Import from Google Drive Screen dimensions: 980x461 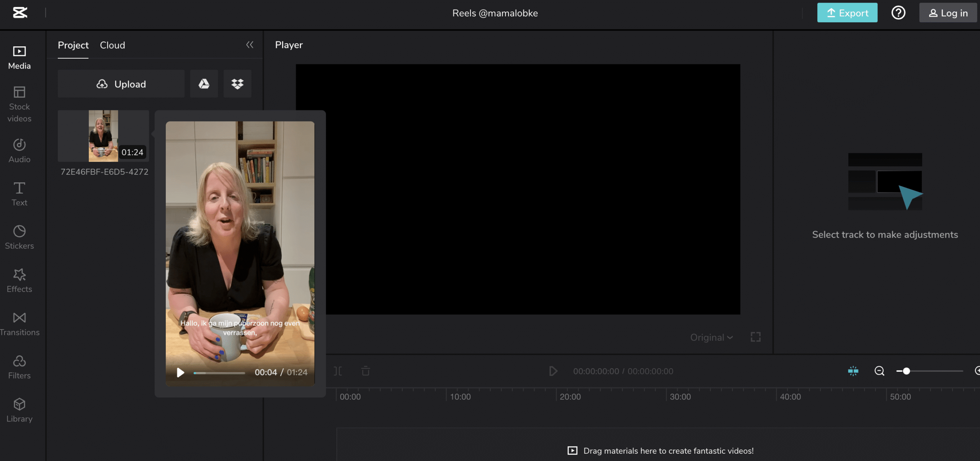pos(204,84)
